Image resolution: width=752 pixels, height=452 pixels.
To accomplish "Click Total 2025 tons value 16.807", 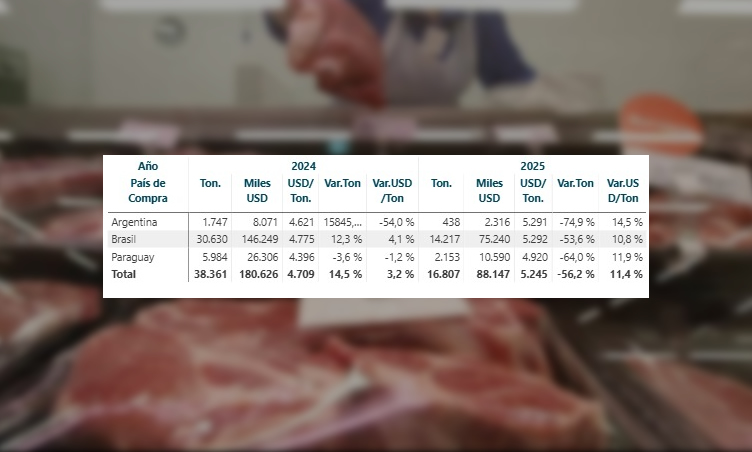I will tap(444, 274).
